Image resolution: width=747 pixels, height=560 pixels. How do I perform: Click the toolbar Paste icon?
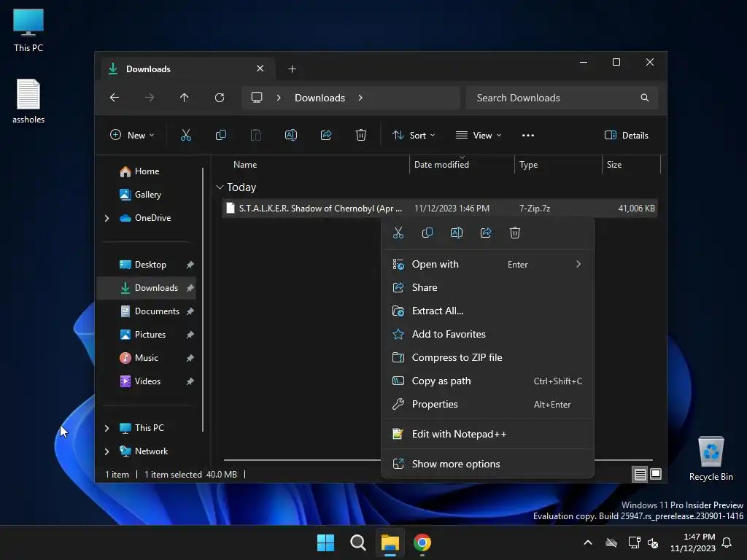tap(256, 135)
